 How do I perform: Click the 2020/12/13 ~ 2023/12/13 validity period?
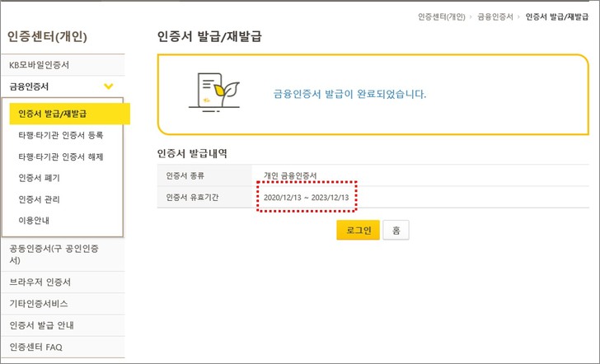tap(306, 198)
